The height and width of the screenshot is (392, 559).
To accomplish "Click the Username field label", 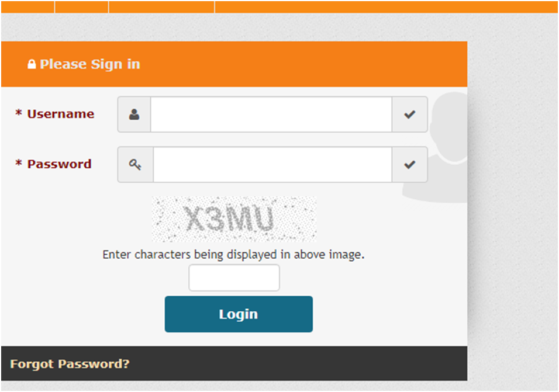I will (x=61, y=114).
